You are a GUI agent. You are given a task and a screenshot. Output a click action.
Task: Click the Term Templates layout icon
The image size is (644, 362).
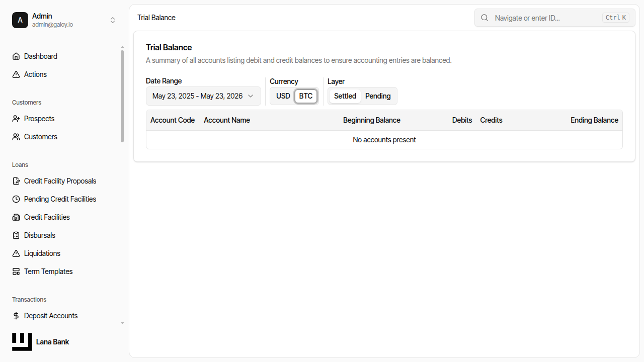(x=16, y=271)
